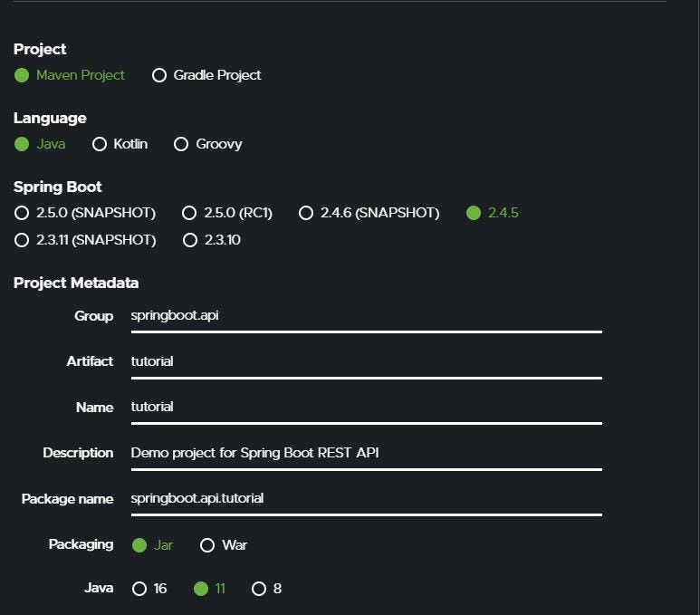Select Spring Boot version 2.4.5

tap(474, 213)
